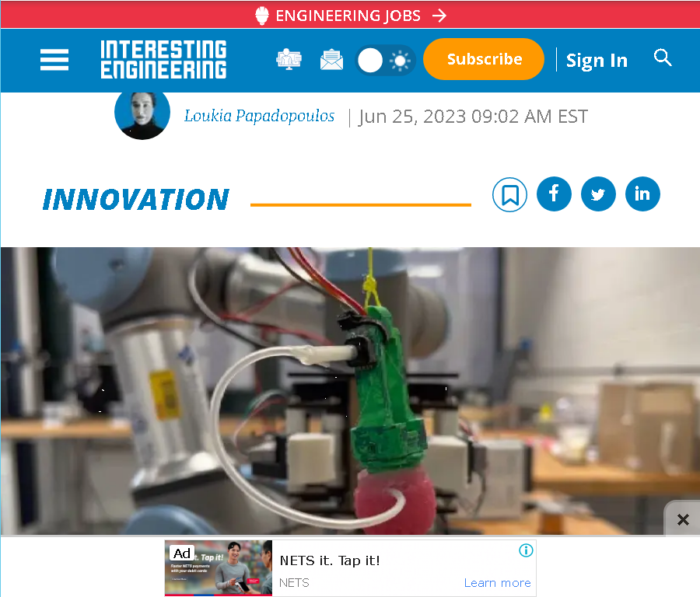The width and height of the screenshot is (700, 597).
Task: Click the orange Subscribe button
Action: (484, 59)
